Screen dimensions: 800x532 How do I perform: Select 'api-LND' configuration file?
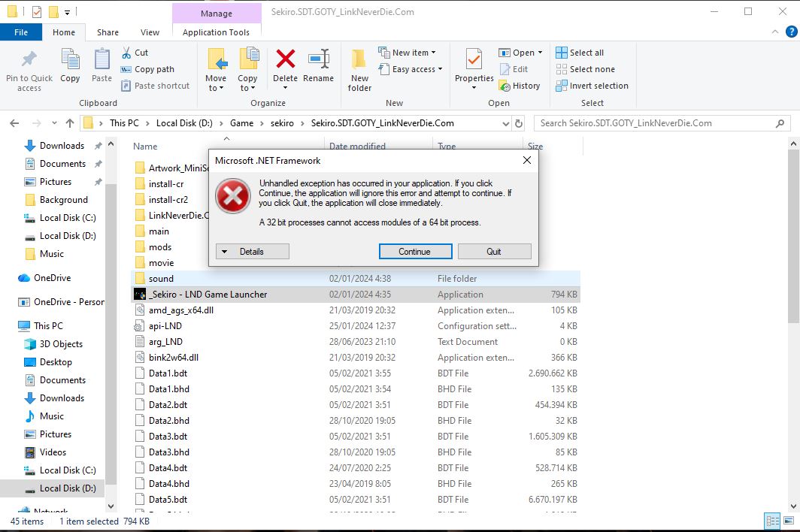(356, 326)
